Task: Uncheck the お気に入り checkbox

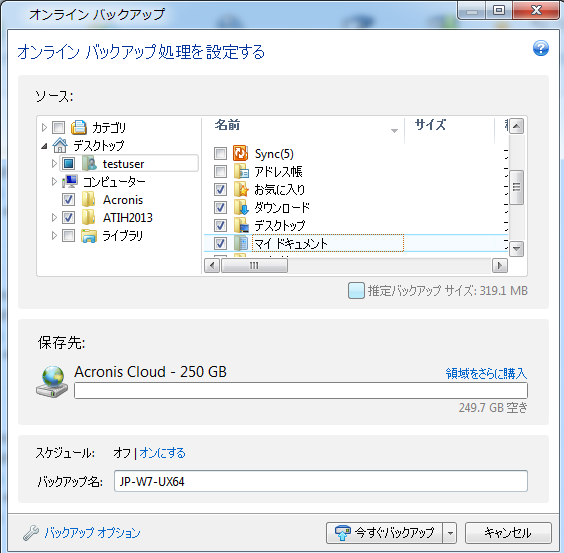Action: pos(220,189)
